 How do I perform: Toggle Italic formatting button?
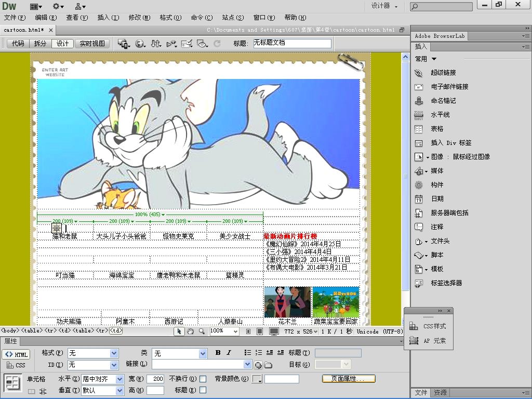tap(229, 353)
